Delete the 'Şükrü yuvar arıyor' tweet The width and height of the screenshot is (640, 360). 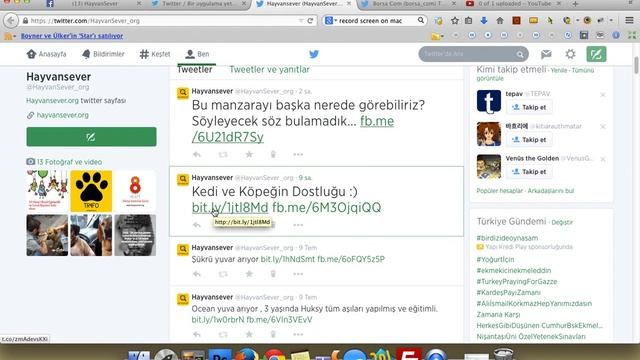pyautogui.click(x=273, y=274)
